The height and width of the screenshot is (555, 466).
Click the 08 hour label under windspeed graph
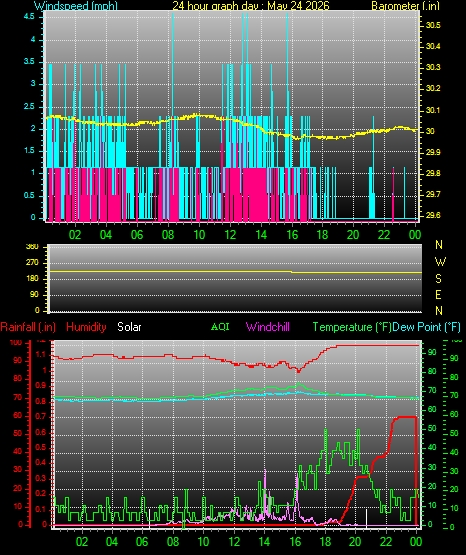168,235
